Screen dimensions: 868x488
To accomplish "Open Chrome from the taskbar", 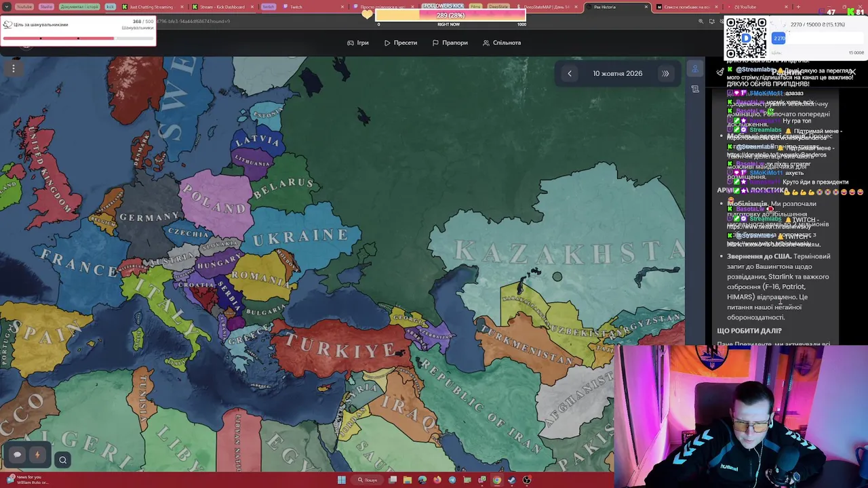I will tap(496, 480).
